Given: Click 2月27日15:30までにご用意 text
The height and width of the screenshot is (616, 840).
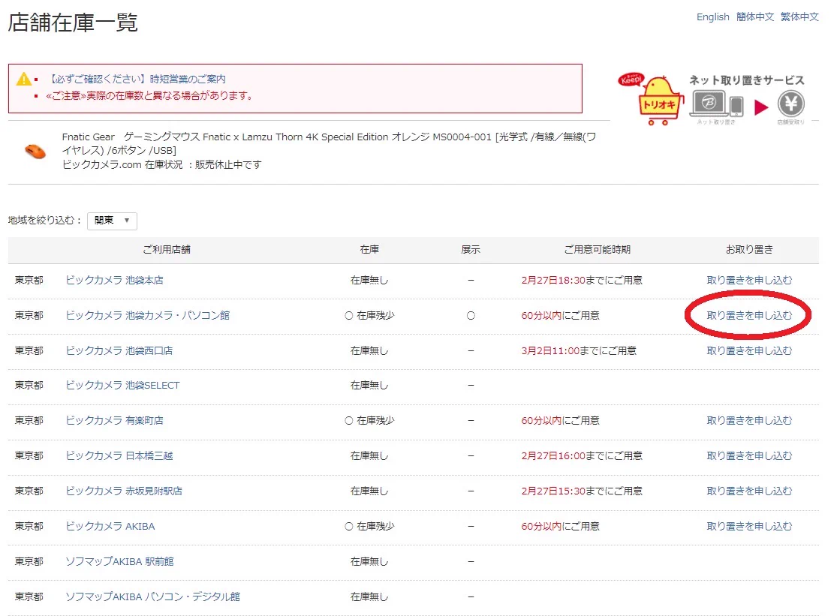Looking at the screenshot, I should (x=582, y=491).
